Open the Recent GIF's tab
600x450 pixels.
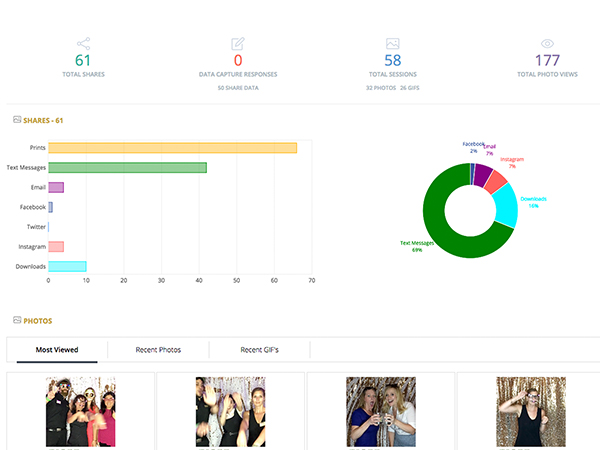(259, 350)
